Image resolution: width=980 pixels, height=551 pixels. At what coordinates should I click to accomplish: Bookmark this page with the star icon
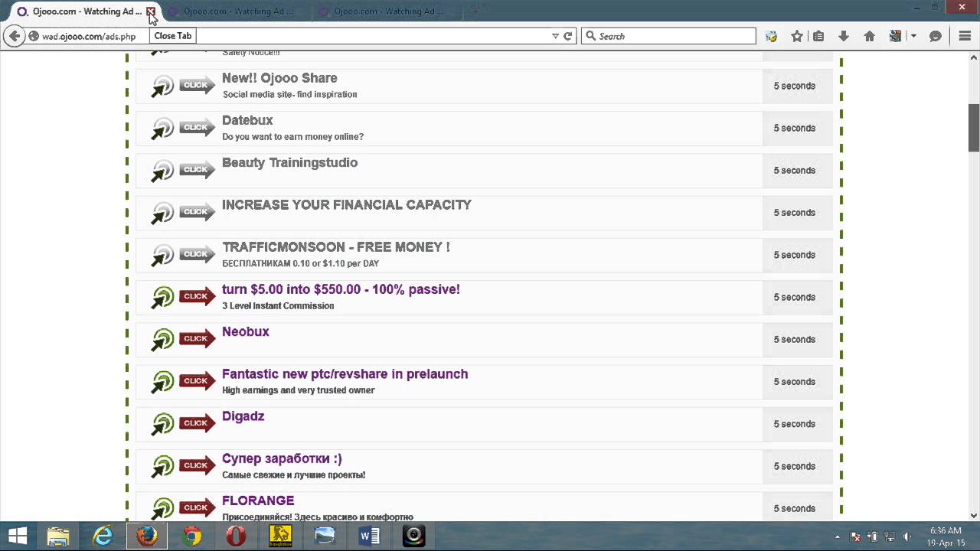pos(797,36)
